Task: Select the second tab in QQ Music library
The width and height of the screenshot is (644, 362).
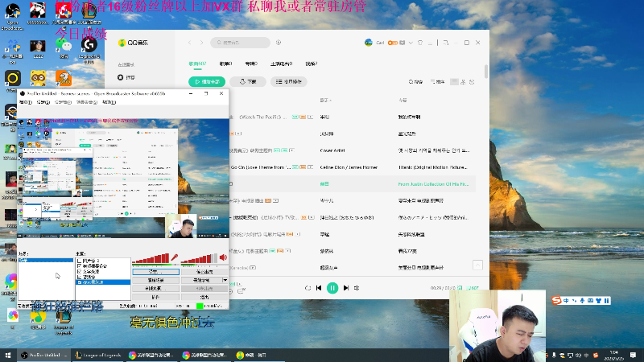Action: tap(225, 64)
